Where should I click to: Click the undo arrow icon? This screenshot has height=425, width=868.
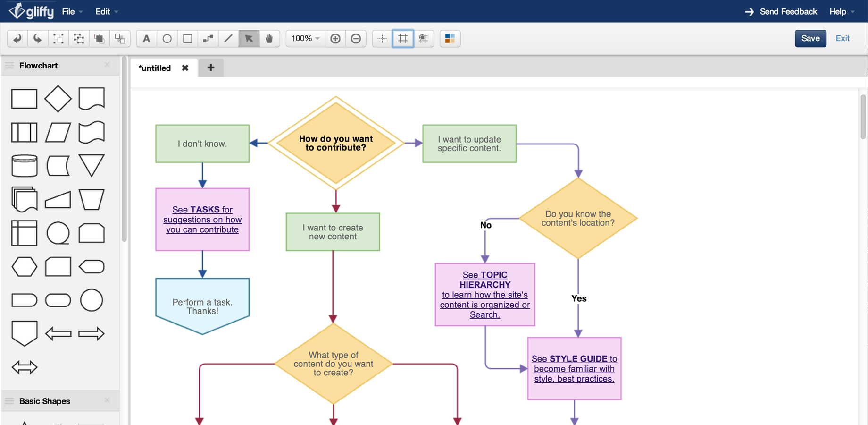click(17, 39)
